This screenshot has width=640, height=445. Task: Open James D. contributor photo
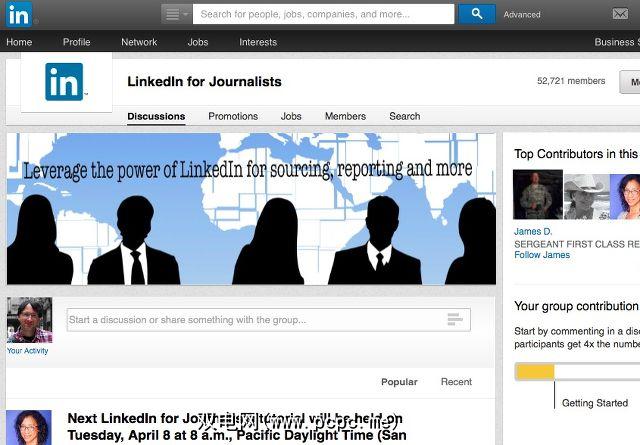(538, 194)
